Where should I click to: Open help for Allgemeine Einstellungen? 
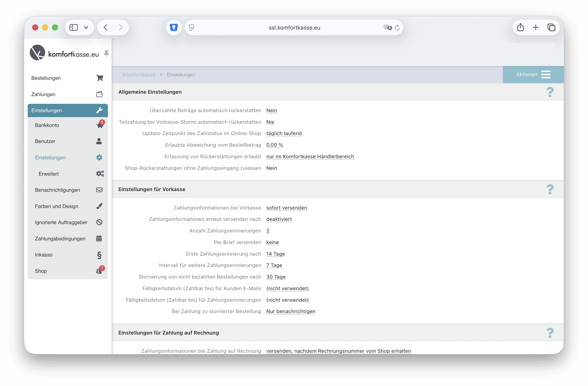click(550, 92)
